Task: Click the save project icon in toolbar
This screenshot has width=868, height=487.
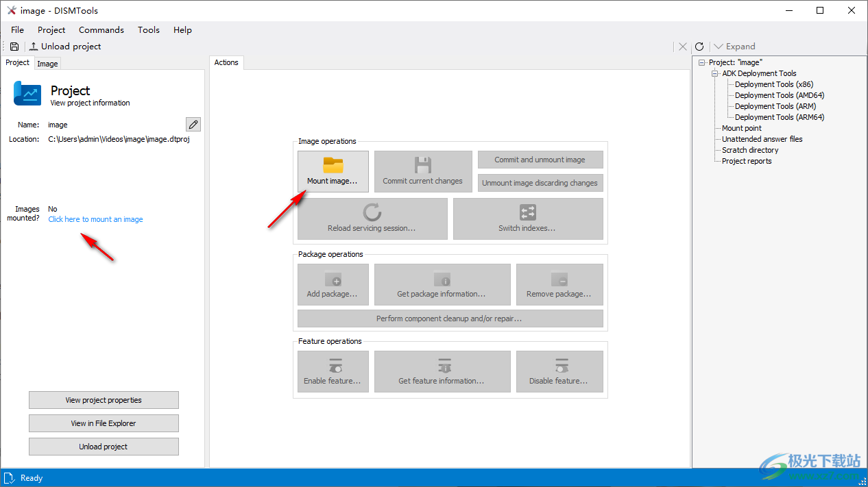Action: click(14, 47)
